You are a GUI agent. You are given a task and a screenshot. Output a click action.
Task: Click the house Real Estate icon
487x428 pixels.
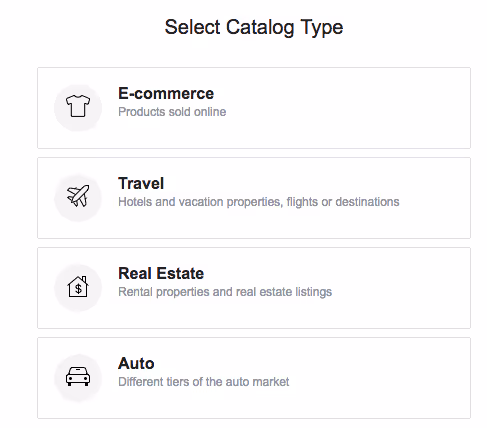tap(78, 286)
